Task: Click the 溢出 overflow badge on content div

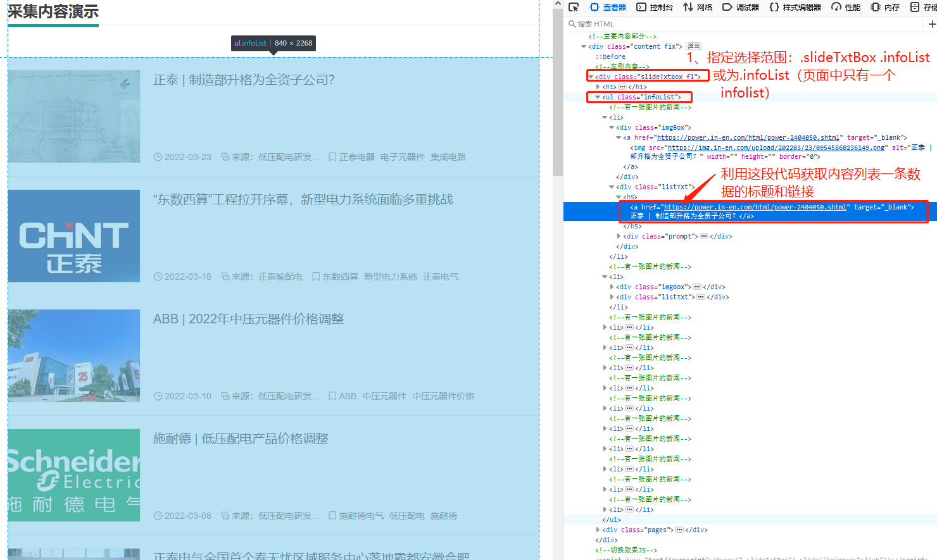Action: (x=694, y=46)
